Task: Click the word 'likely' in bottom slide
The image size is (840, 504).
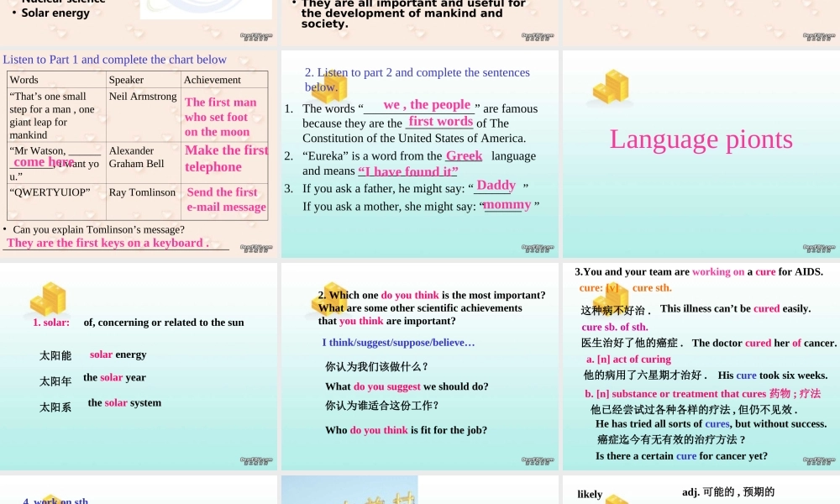Action: pos(590,495)
